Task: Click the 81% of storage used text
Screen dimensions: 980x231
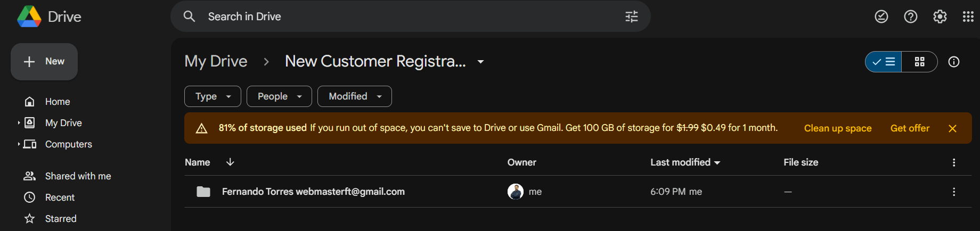Action: click(263, 128)
